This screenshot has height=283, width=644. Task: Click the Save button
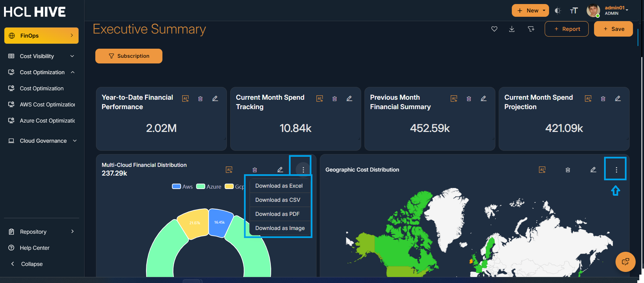point(613,29)
